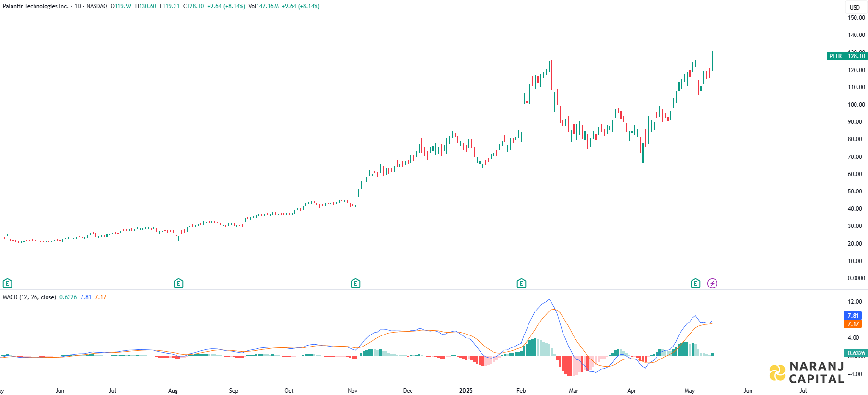Click the Mar label on the time axis
This screenshot has width=868, height=395.
point(574,391)
